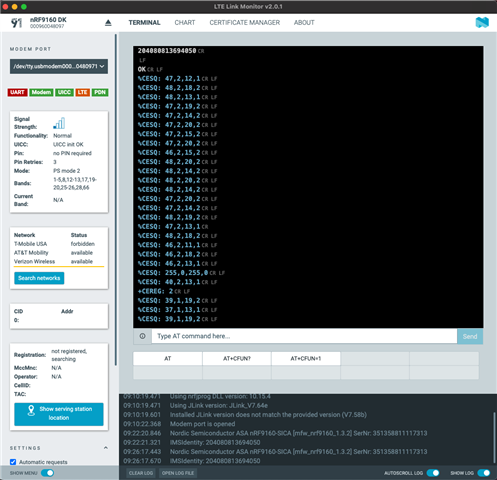Click the Nordic Semiconductor logo
The image size is (497, 480).
[482, 23]
